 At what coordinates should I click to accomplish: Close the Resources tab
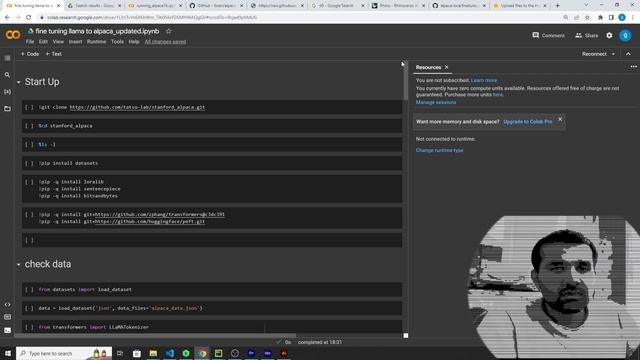tap(447, 67)
